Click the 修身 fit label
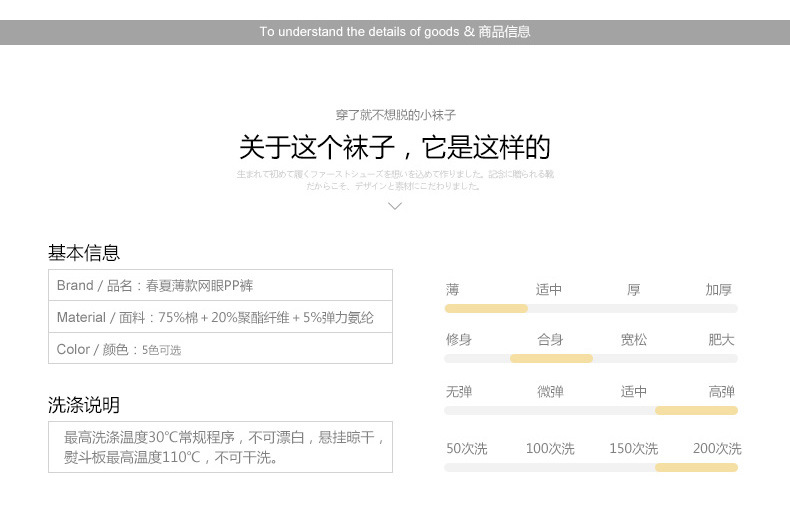 (x=458, y=340)
